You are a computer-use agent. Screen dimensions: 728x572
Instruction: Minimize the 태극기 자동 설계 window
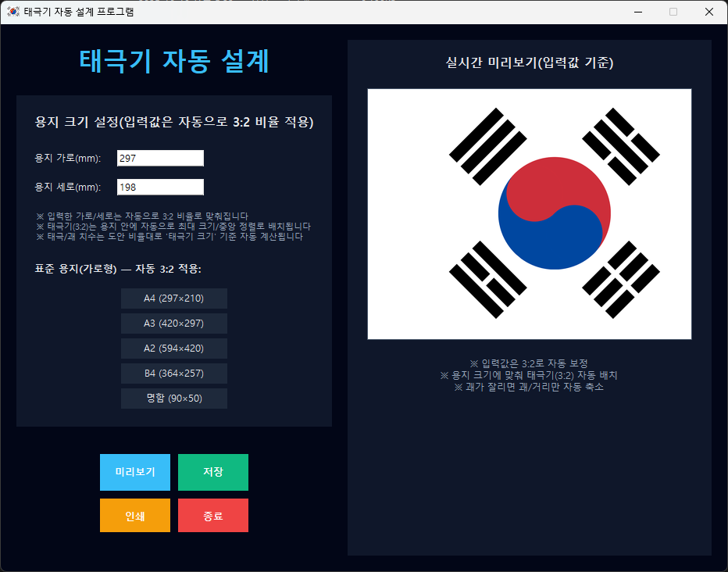click(x=638, y=12)
